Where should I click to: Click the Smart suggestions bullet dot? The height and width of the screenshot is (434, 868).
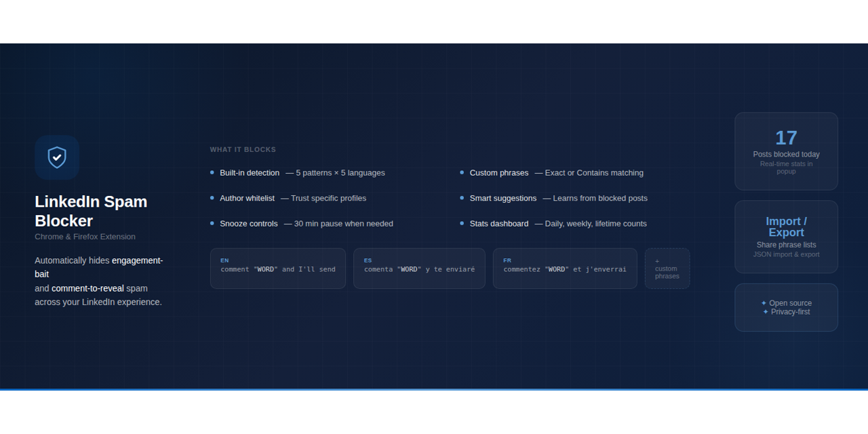(462, 198)
